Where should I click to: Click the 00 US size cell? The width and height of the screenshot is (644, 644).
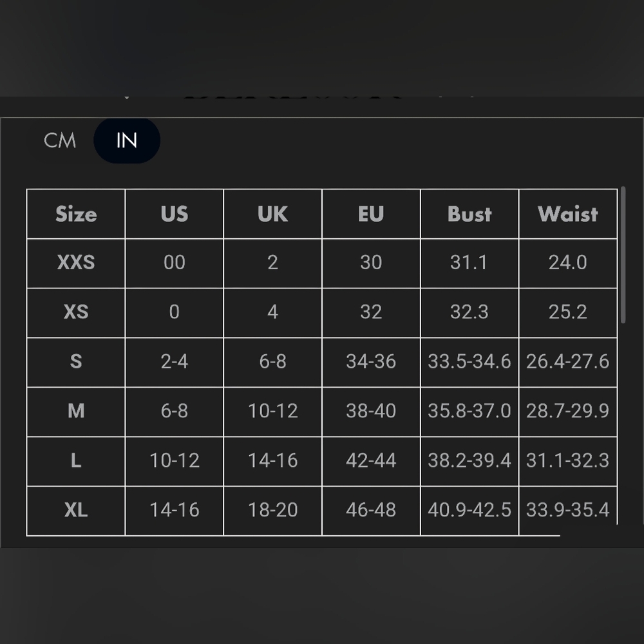(175, 263)
